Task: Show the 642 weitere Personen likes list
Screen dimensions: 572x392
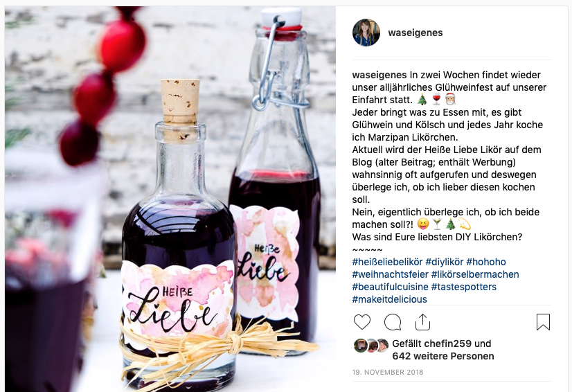Action: 443,356
